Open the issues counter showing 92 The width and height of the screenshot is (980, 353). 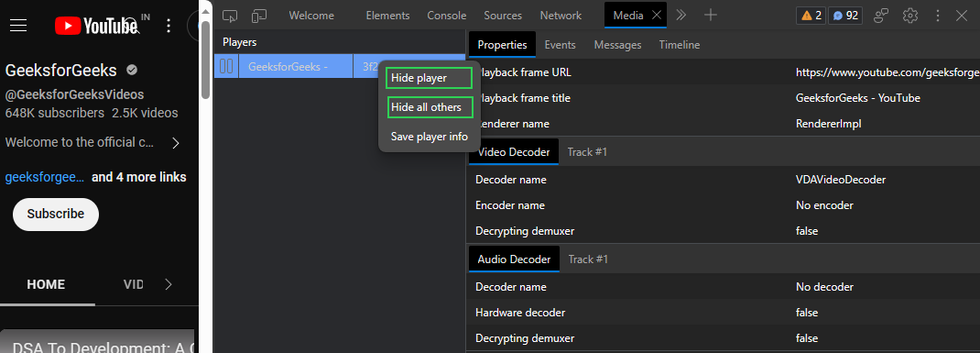[845, 16]
